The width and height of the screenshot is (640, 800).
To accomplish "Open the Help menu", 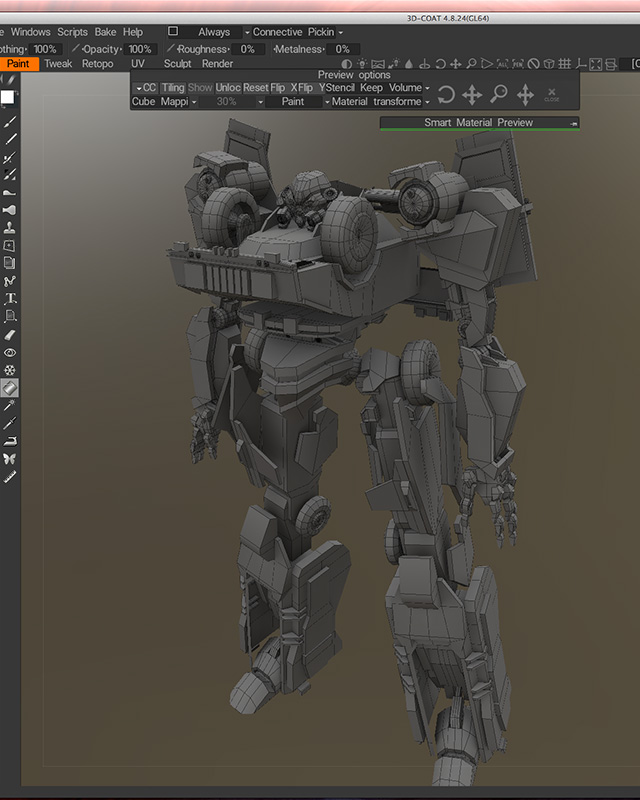I will point(133,32).
